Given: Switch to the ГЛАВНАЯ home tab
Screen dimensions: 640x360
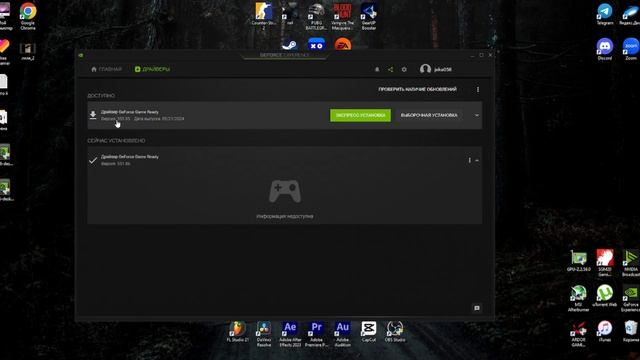Looking at the screenshot, I should point(107,69).
